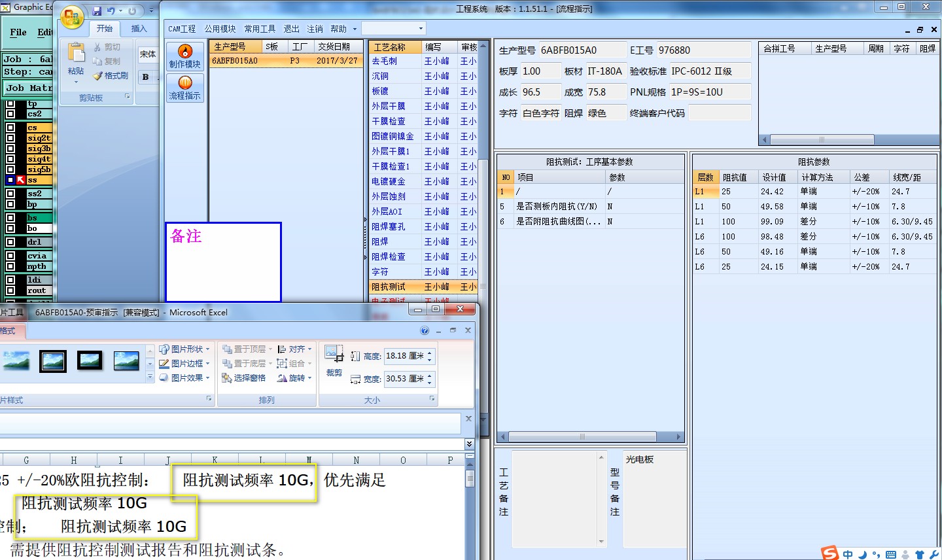The height and width of the screenshot is (560, 942).
Task: Click the Undo arrow in quick access toolbar
Action: pos(111,11)
